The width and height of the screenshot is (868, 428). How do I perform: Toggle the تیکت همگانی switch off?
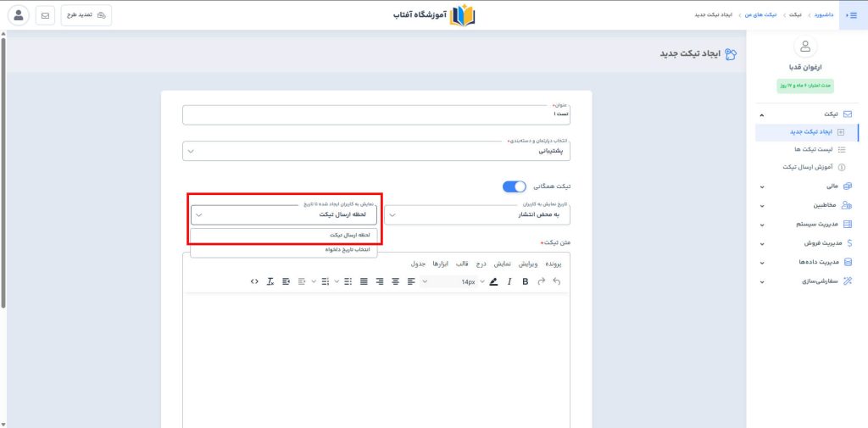pyautogui.click(x=515, y=186)
